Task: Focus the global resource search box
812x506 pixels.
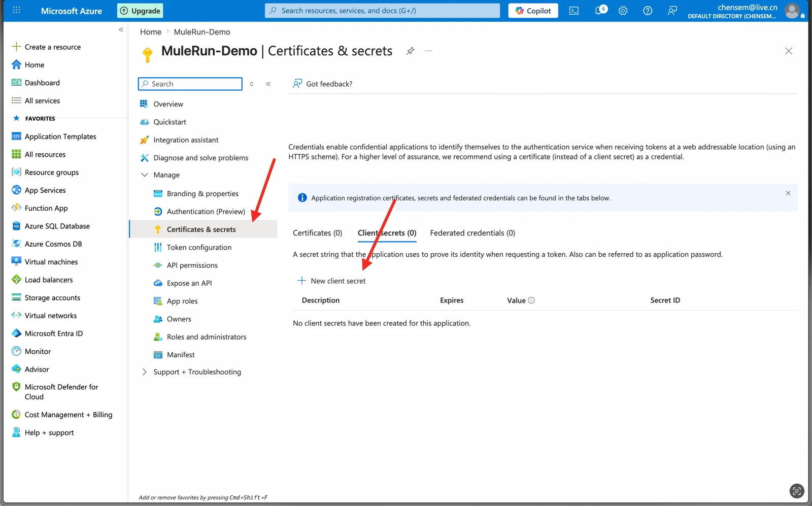Action: [x=382, y=11]
